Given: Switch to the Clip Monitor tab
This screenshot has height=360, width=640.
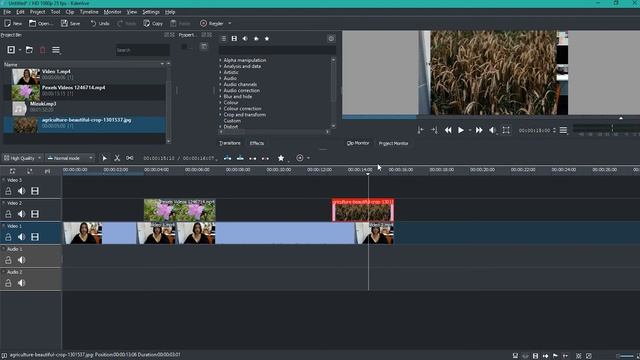Looking at the screenshot, I should [358, 143].
